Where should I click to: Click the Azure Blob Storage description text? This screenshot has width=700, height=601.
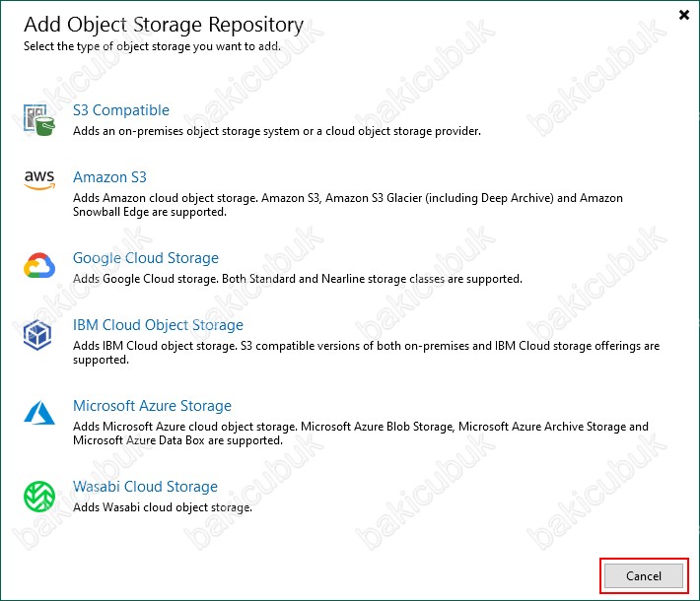pyautogui.click(x=361, y=434)
